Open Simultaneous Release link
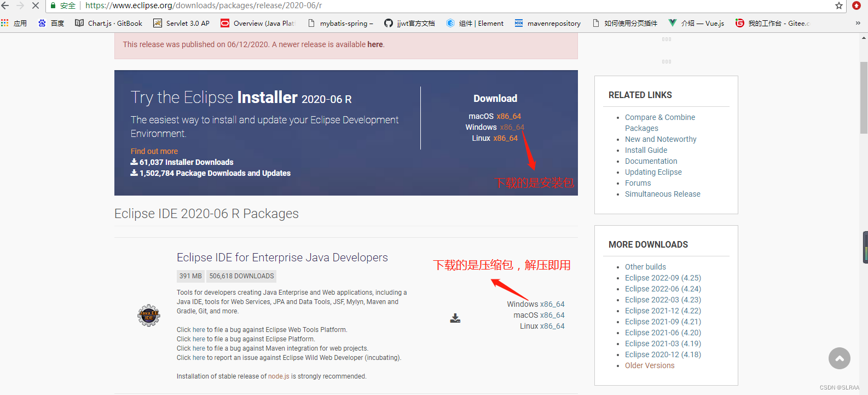Viewport: 868px width, 395px height. tap(662, 194)
